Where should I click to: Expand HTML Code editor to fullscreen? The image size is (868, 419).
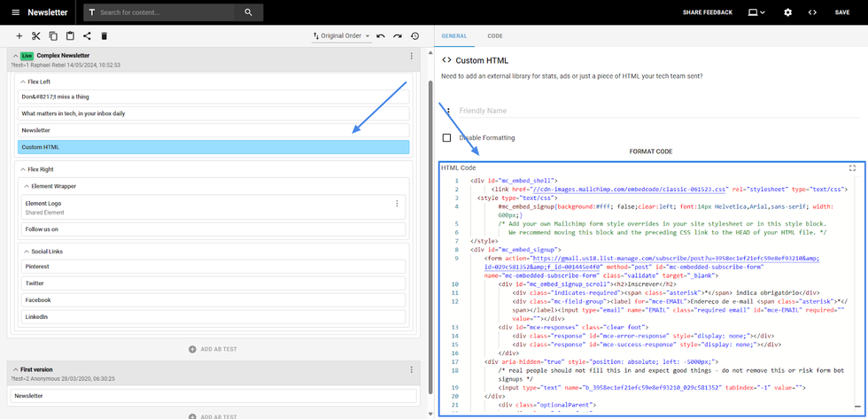tap(852, 167)
